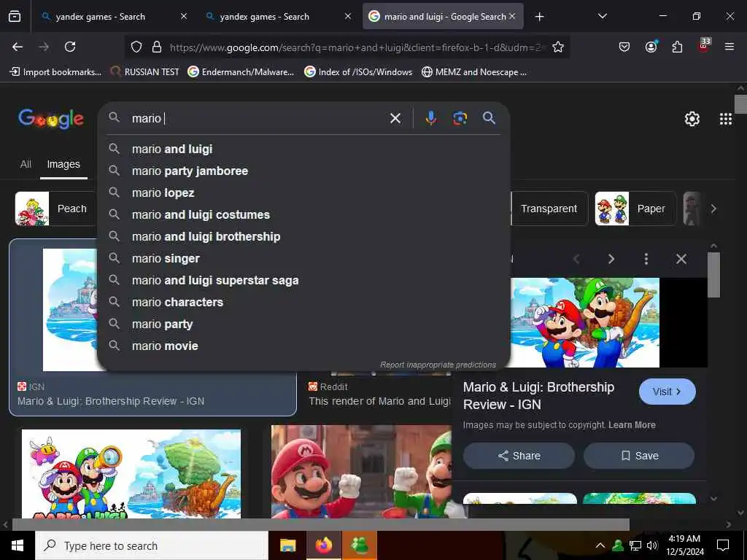Submit the search with the magnifier
The height and width of the screenshot is (560, 747).
coord(489,118)
